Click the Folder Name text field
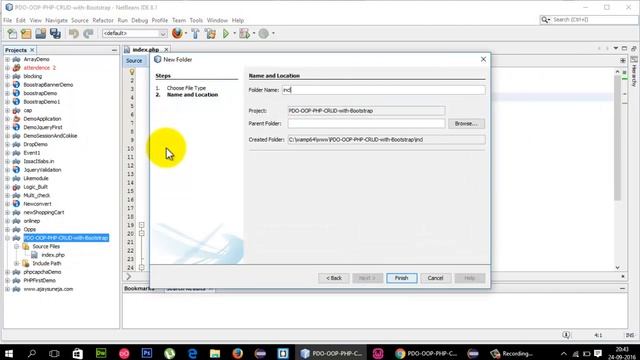This screenshot has height=360, width=640. click(x=383, y=90)
